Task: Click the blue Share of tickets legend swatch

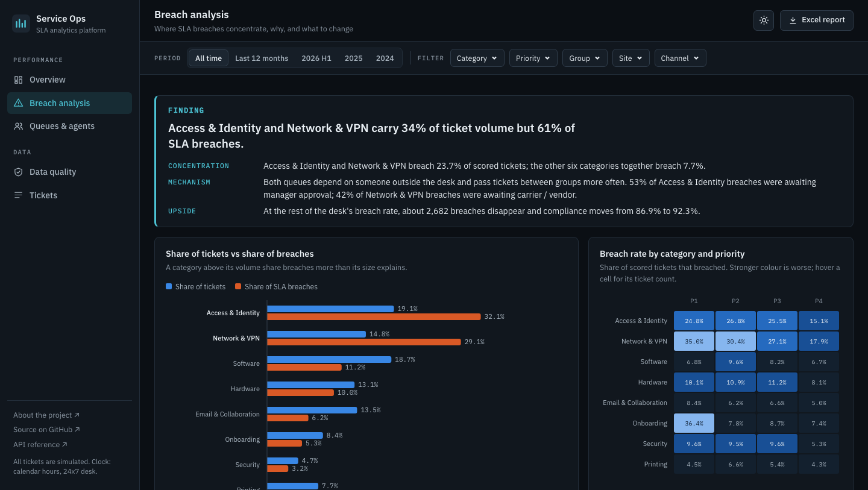Action: (169, 287)
